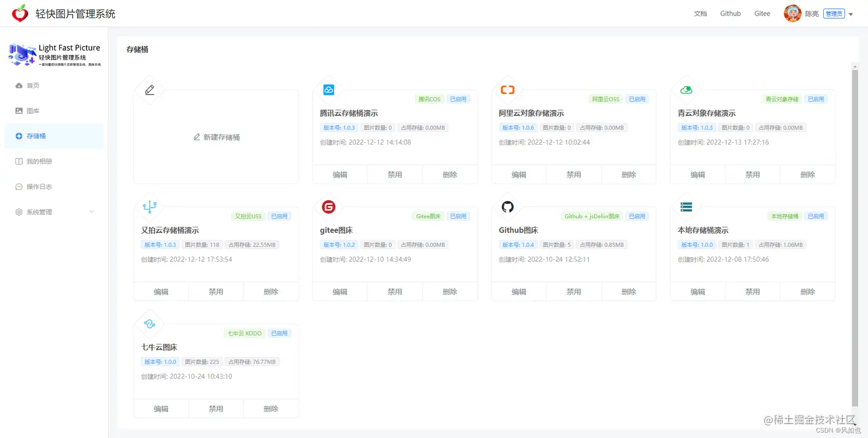Select the Alibaba Cloud OSS icon
The height and width of the screenshot is (438, 868).
(x=507, y=90)
